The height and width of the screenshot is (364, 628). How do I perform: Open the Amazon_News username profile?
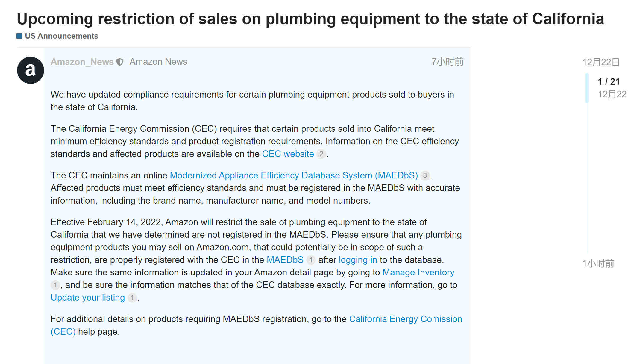pyautogui.click(x=82, y=62)
